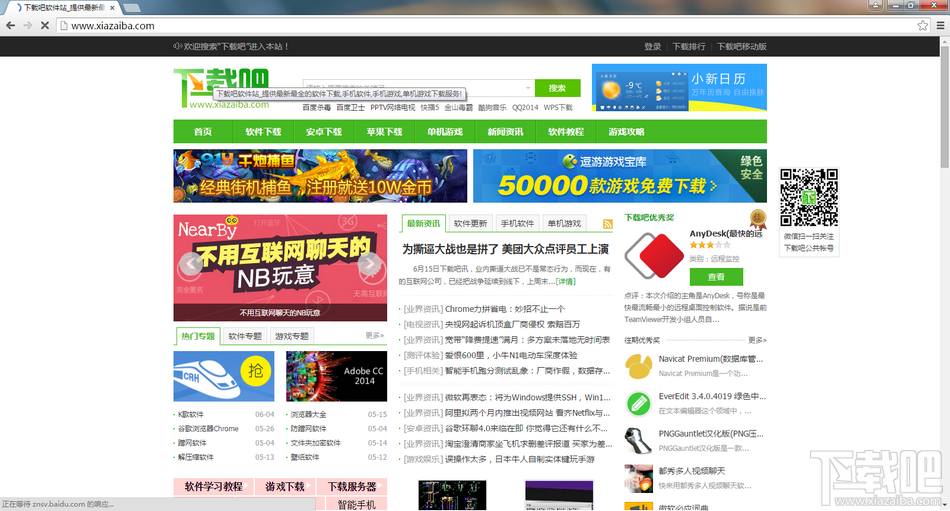This screenshot has width=950, height=511.
Task: Go to previous slide in NearBy carousel
Action: click(x=190, y=264)
